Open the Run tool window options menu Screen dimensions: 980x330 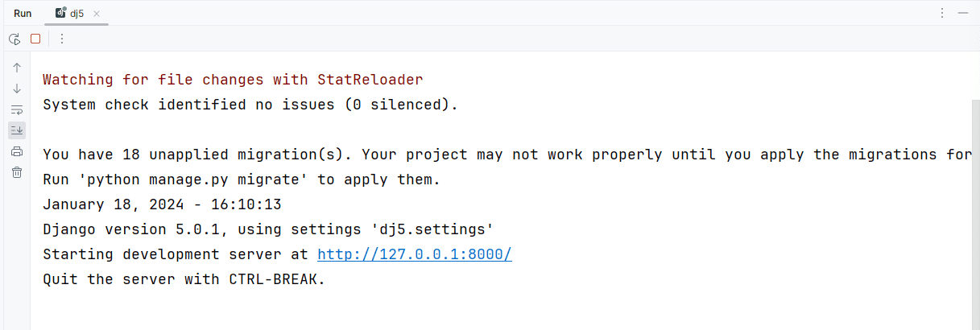click(x=943, y=14)
